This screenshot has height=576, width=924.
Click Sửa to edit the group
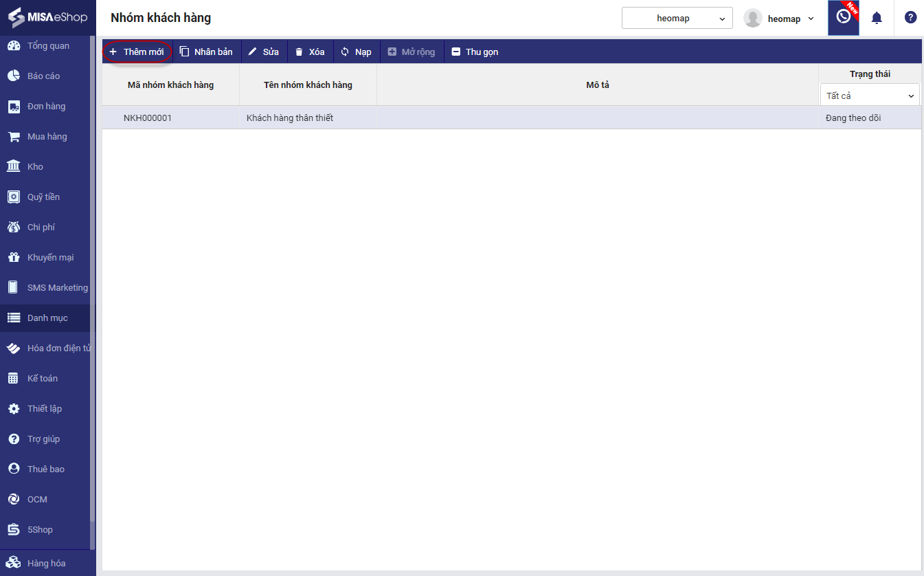click(x=264, y=52)
